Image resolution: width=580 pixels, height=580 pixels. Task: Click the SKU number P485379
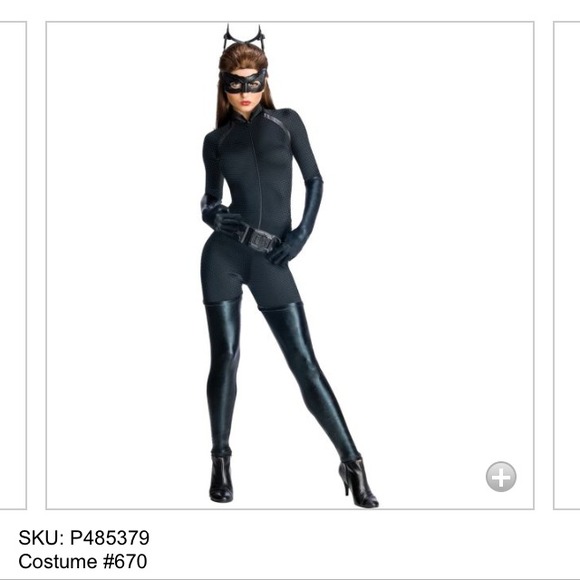(110, 537)
